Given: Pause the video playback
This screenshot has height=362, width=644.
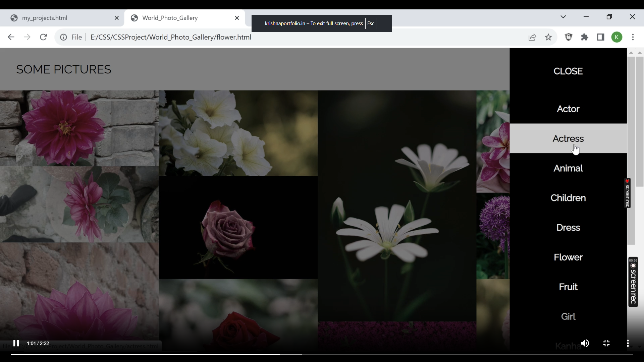Looking at the screenshot, I should click(16, 343).
